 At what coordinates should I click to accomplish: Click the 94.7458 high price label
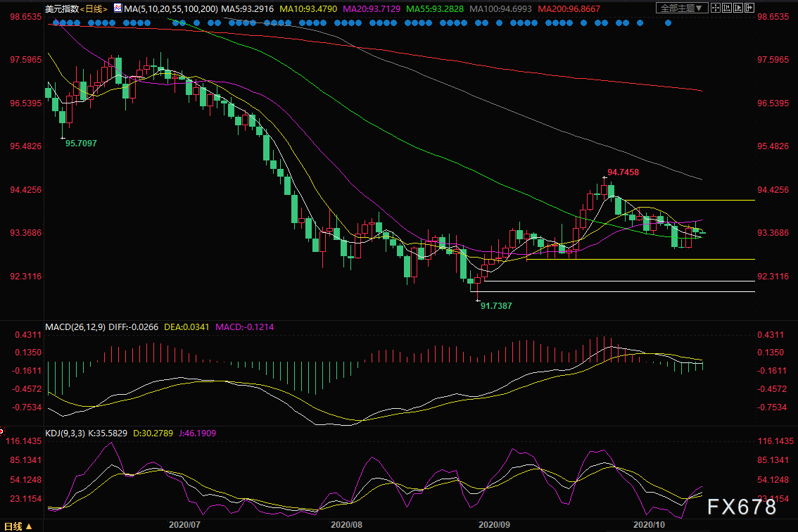(623, 172)
